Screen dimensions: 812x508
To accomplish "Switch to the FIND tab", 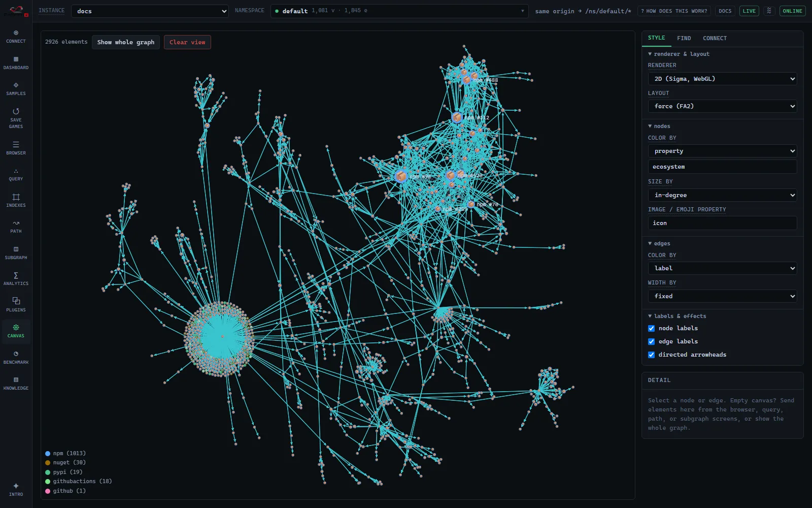I will [x=684, y=38].
